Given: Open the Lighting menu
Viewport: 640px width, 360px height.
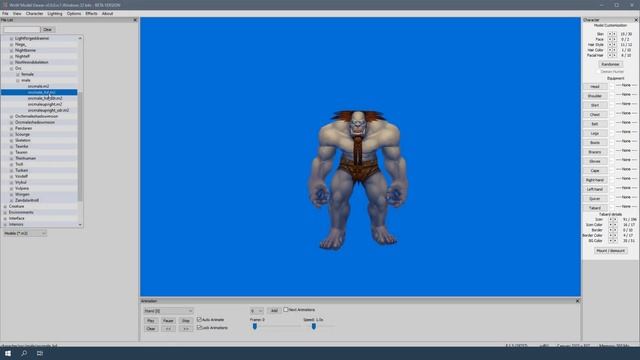Looking at the screenshot, I should (55, 13).
